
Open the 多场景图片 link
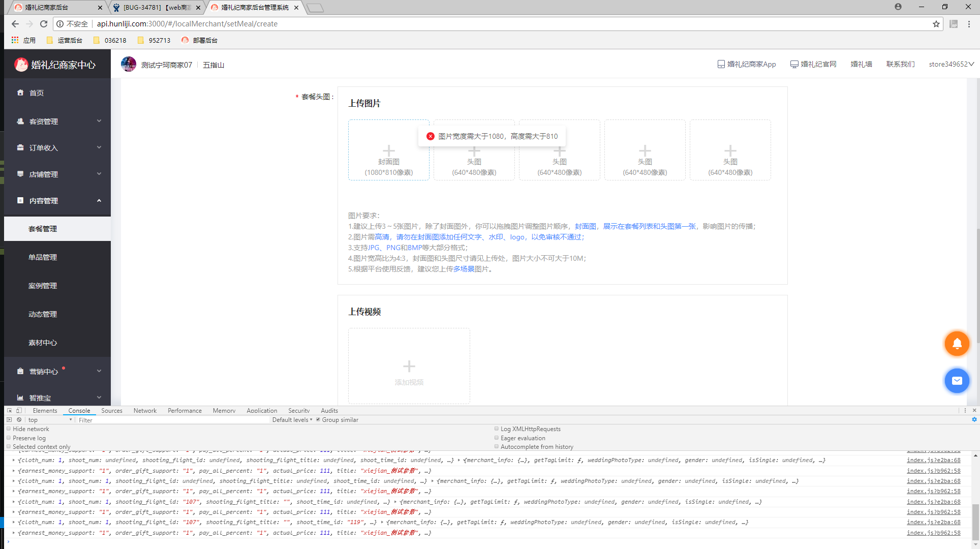click(465, 269)
